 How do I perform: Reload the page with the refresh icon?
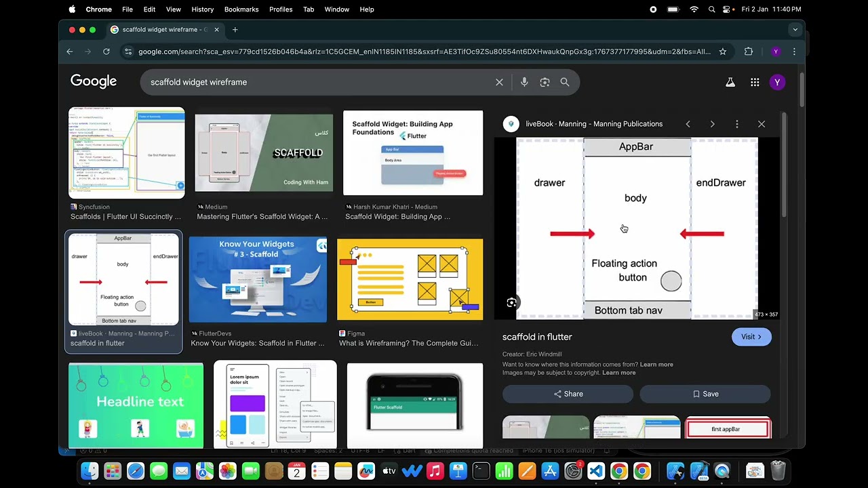106,52
